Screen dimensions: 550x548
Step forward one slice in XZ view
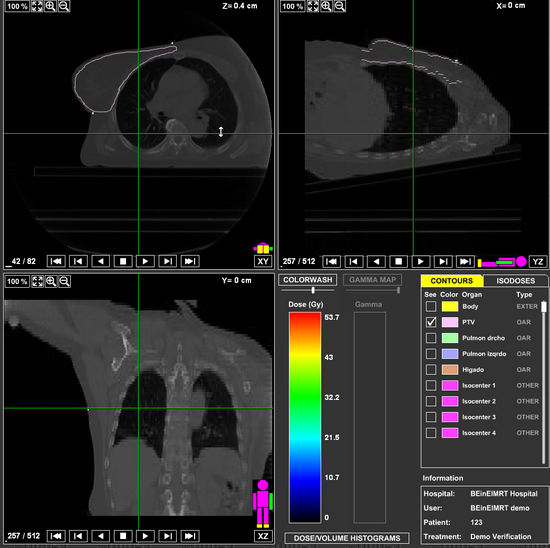click(x=168, y=536)
